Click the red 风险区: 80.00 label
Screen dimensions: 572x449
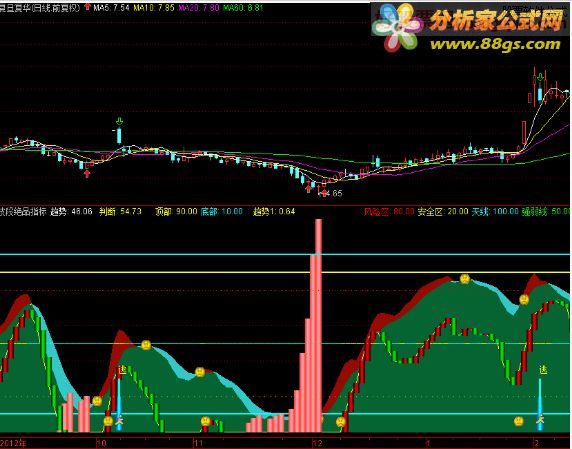click(389, 212)
